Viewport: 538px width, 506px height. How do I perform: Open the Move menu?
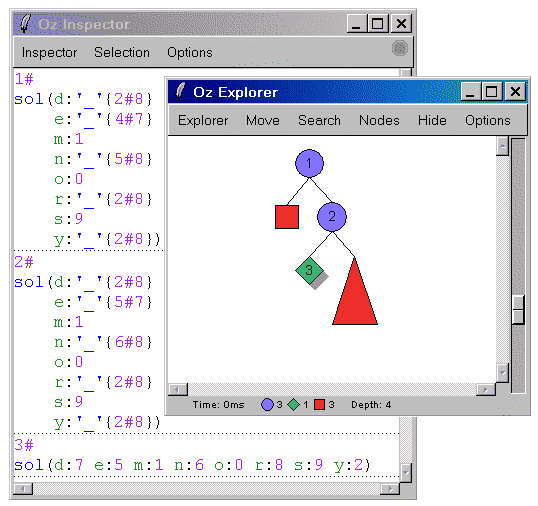pos(263,120)
